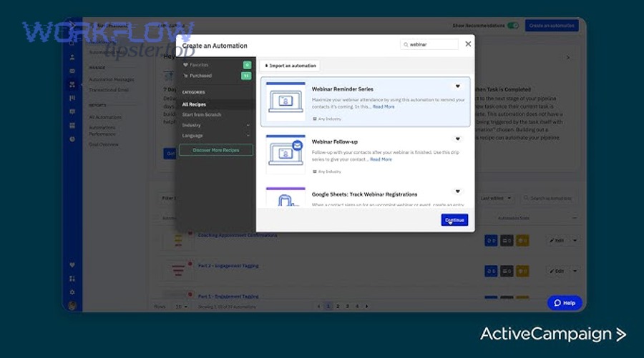Click Read More under Webinar Follow-up
This screenshot has height=358, width=644.
(381, 159)
